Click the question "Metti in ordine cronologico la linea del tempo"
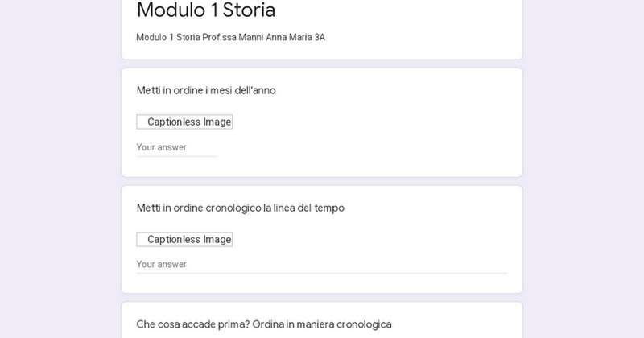 point(240,208)
